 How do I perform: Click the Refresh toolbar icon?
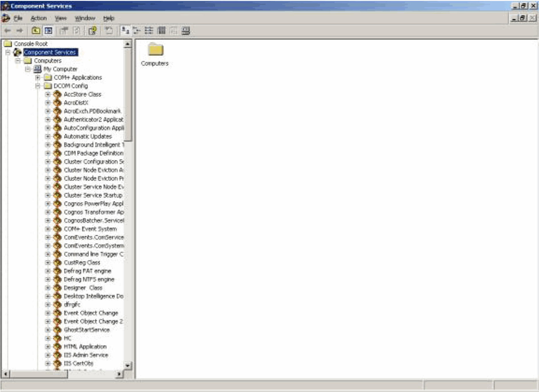click(x=77, y=30)
